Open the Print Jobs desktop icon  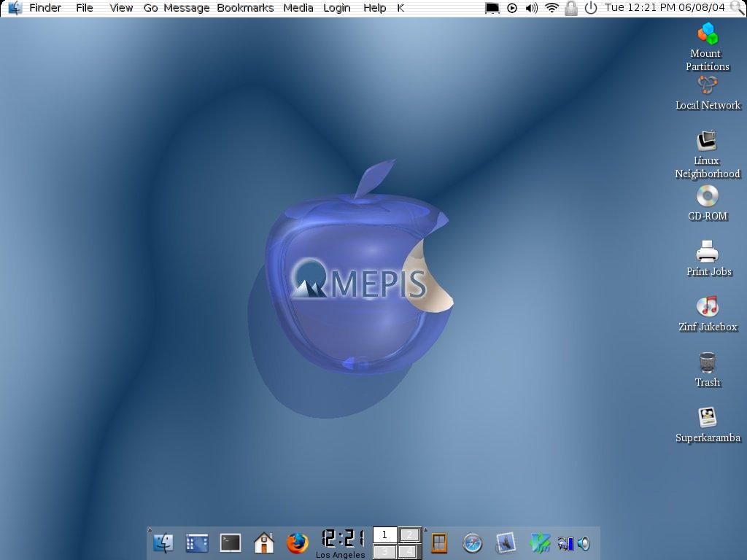coord(708,259)
